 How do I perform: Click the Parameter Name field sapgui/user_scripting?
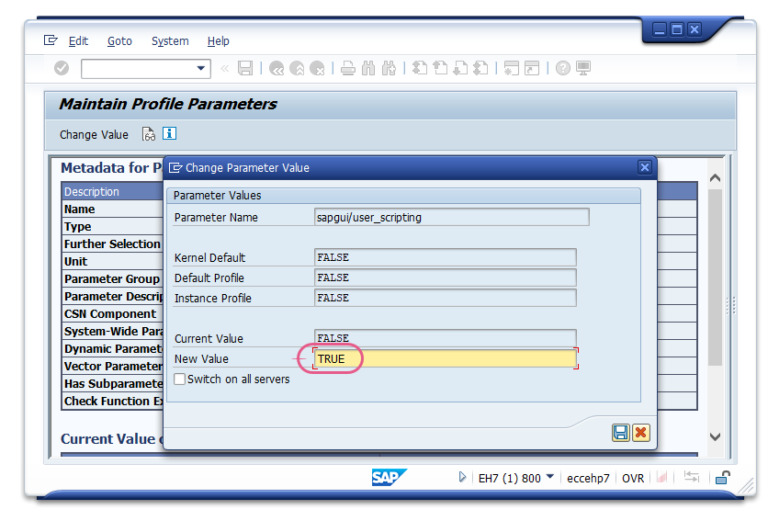452,217
